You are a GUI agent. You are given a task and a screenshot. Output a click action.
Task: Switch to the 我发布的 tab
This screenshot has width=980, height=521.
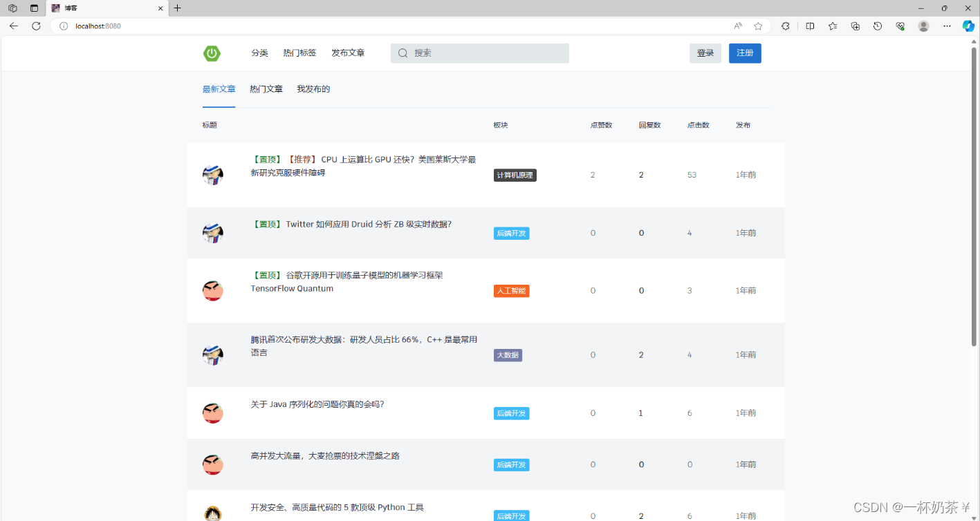click(x=313, y=89)
